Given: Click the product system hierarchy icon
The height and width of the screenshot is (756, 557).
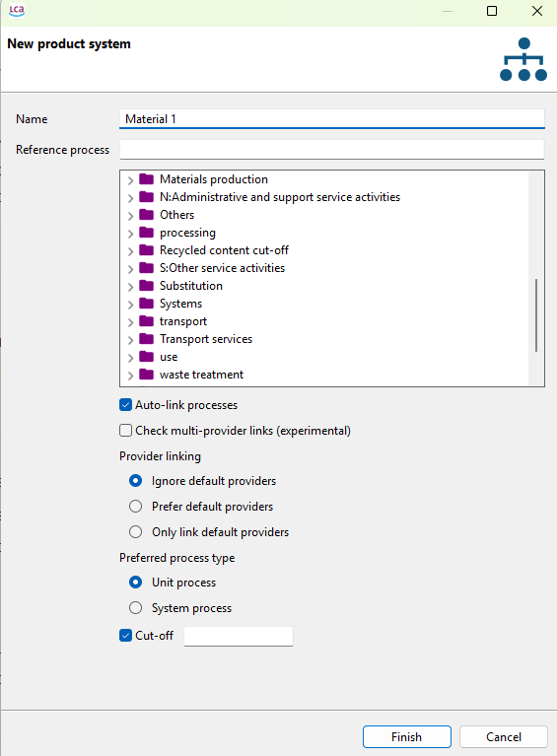Looking at the screenshot, I should point(523,59).
